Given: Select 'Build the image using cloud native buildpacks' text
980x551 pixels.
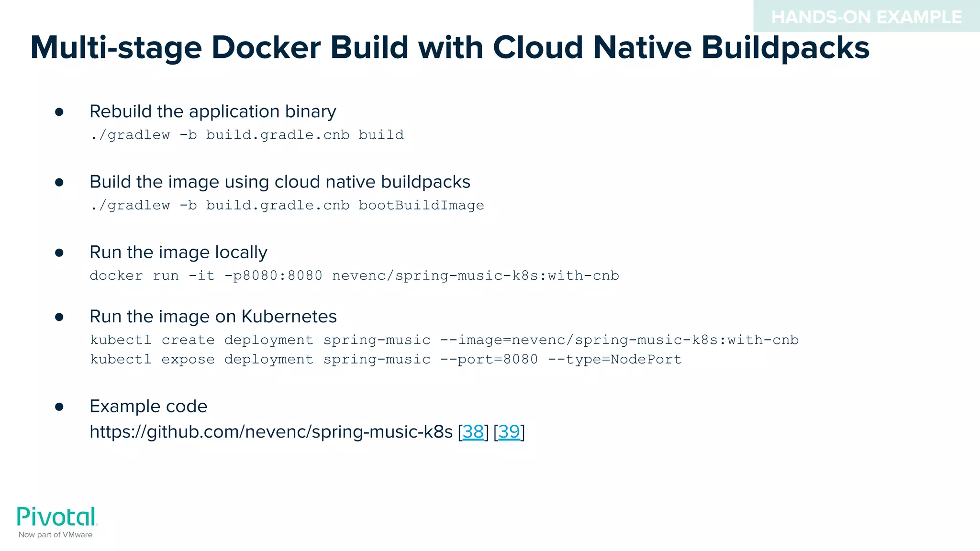Looking at the screenshot, I should (280, 182).
